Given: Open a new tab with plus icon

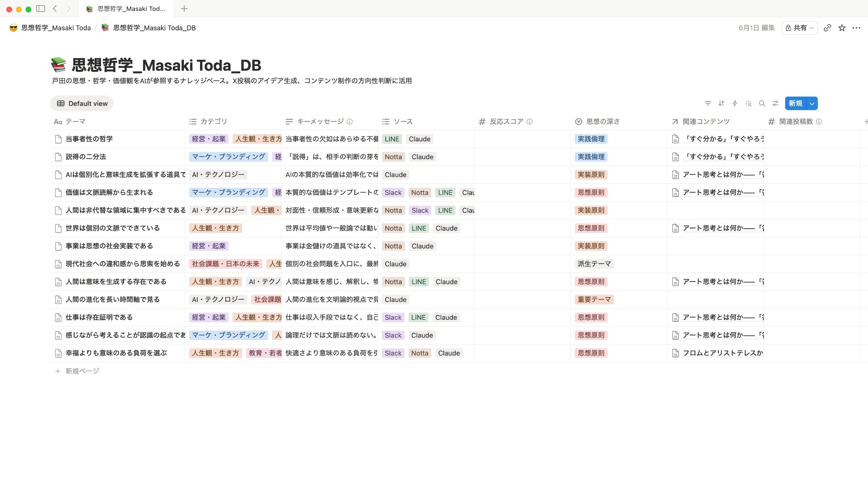Looking at the screenshot, I should pyautogui.click(x=184, y=9).
